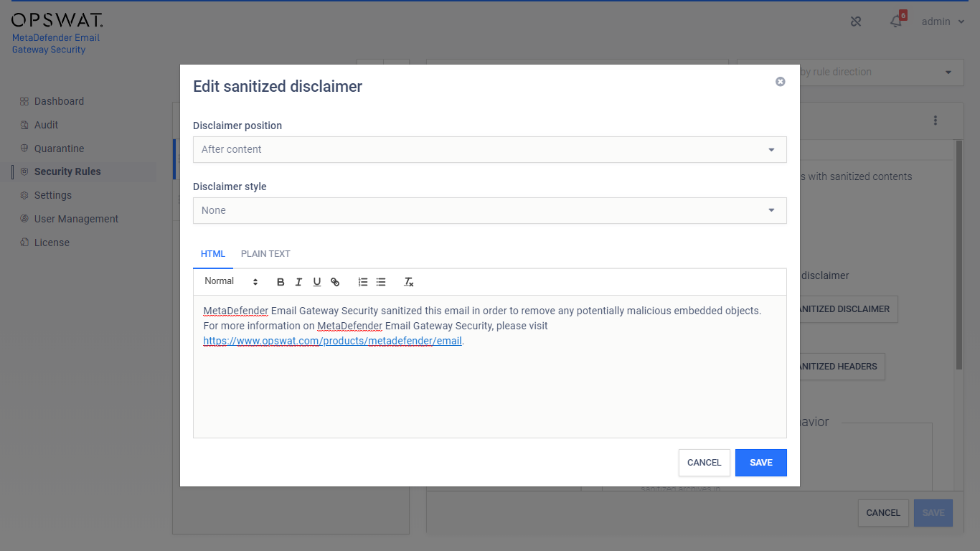Open the filter by rule direction dropdown
This screenshot has height=551, width=980.
point(849,72)
